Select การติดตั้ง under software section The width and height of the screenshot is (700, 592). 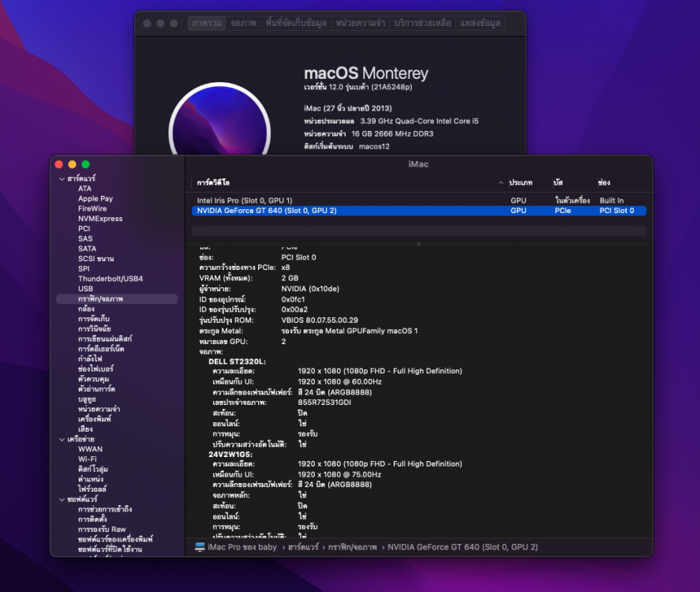(92, 519)
